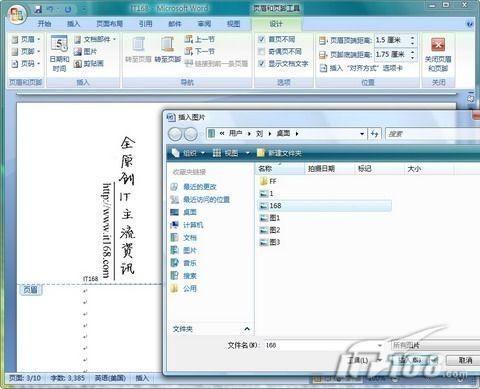Viewport: 480px width, 389px height.
Task: Click the Redo icon in quick access toolbar
Action: pos(68,10)
